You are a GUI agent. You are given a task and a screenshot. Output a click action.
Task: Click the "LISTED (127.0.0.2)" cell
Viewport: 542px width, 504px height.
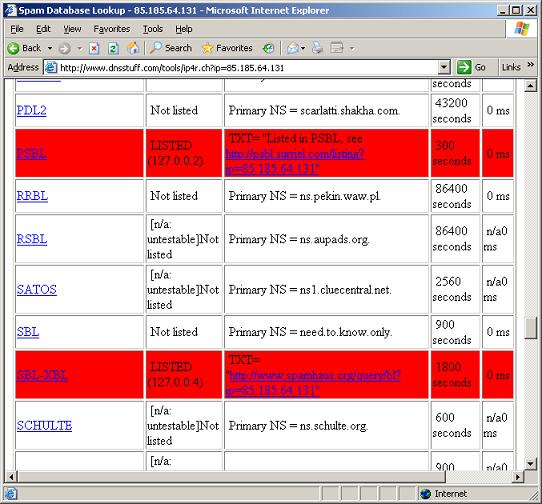tap(184, 153)
